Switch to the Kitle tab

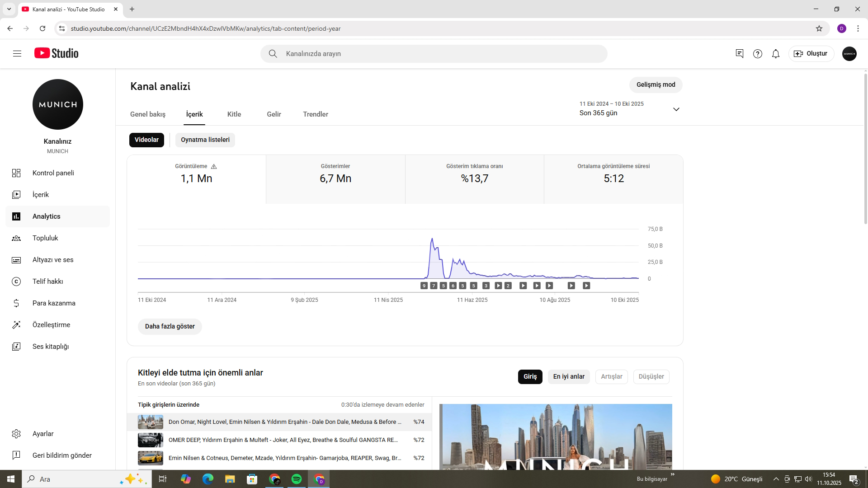(x=234, y=114)
